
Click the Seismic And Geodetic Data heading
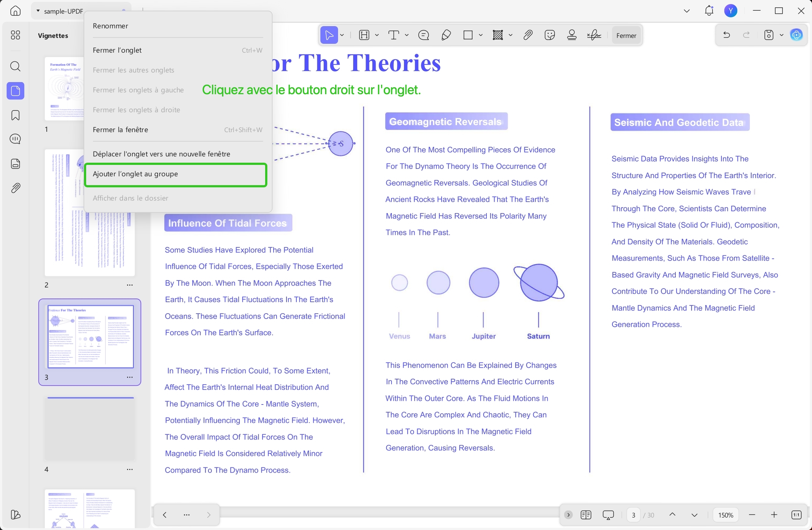click(679, 123)
